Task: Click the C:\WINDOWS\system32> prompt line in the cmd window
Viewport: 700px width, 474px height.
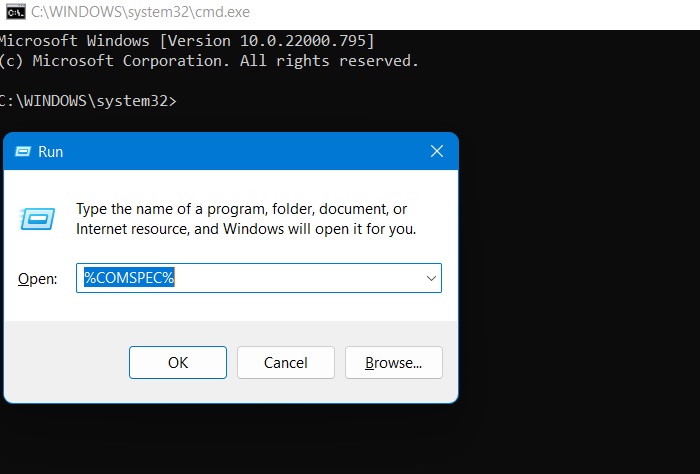Action: click(x=88, y=101)
